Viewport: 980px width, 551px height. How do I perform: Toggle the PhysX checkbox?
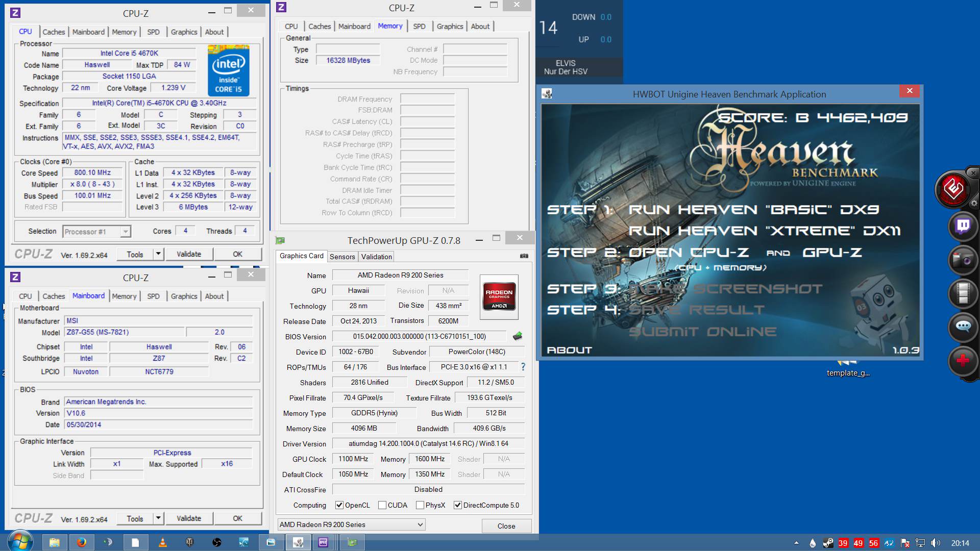pos(420,505)
